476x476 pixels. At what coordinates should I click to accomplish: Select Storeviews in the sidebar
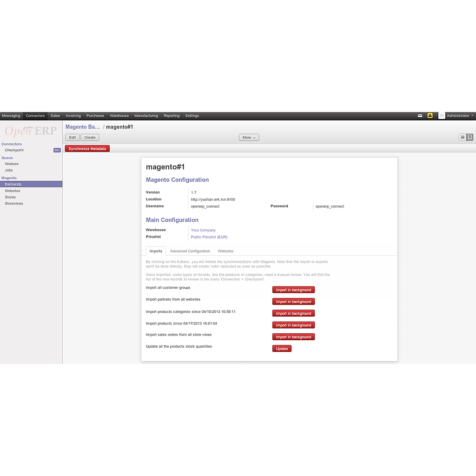click(14, 203)
